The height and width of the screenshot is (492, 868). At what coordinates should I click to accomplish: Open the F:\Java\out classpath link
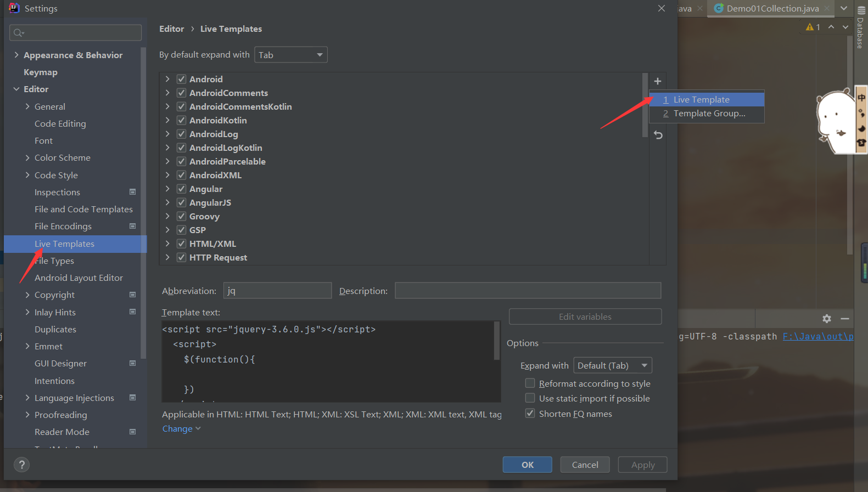818,336
